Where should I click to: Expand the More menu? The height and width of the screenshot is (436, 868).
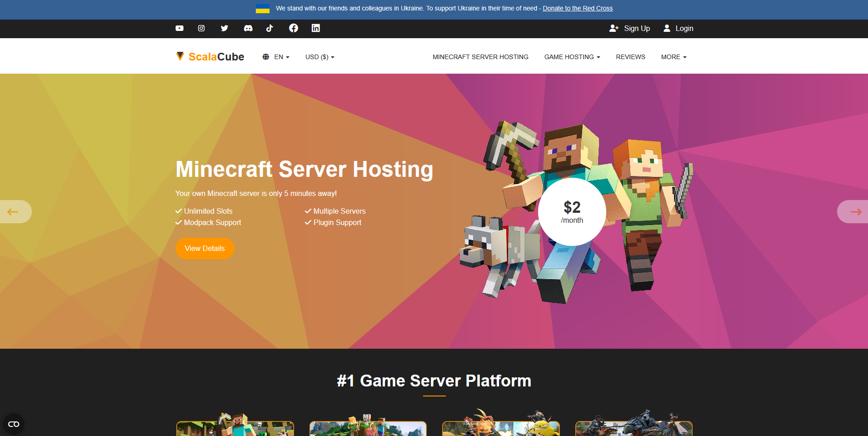click(673, 57)
